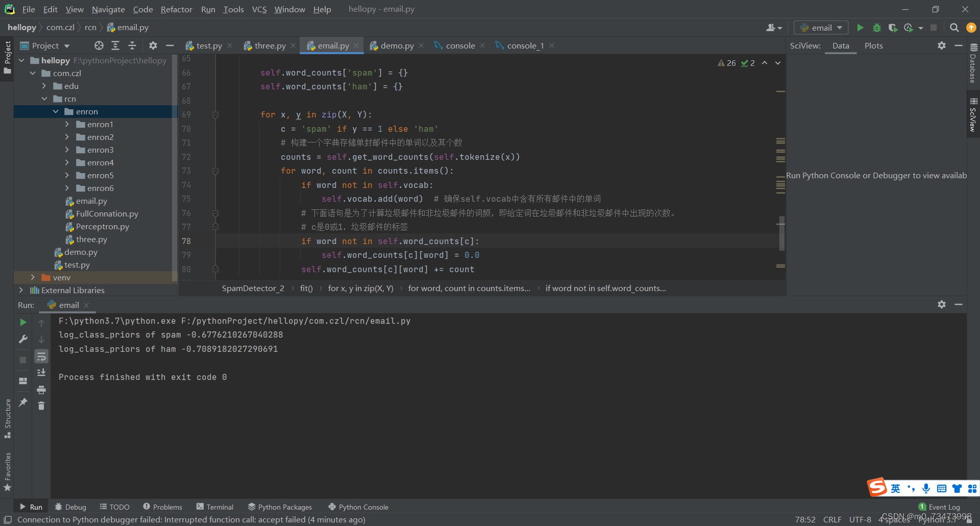980x526 pixels.
Task: Open the email run configuration dropdown
Action: (x=821, y=28)
